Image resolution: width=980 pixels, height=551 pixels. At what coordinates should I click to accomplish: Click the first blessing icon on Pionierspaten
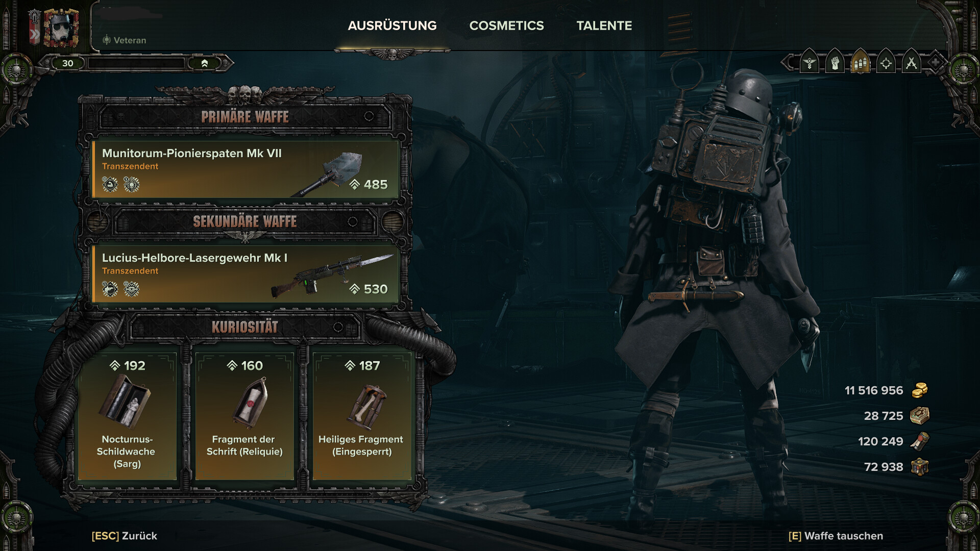pyautogui.click(x=110, y=184)
